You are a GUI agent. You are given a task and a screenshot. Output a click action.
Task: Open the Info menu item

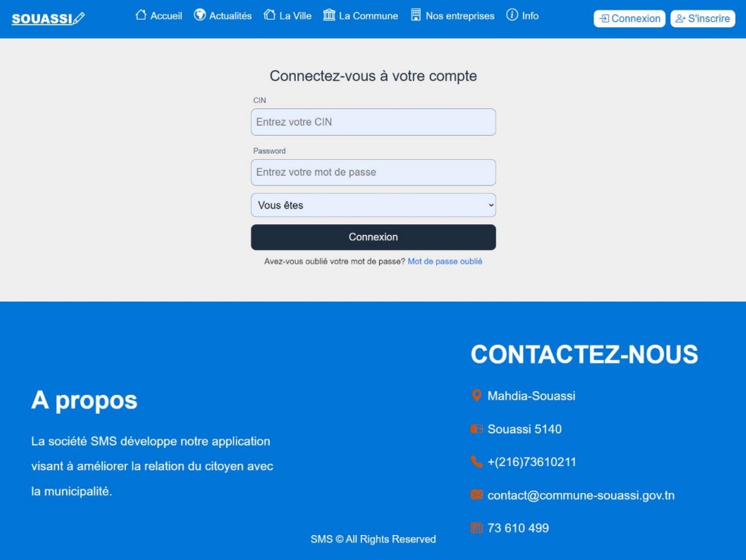point(530,16)
